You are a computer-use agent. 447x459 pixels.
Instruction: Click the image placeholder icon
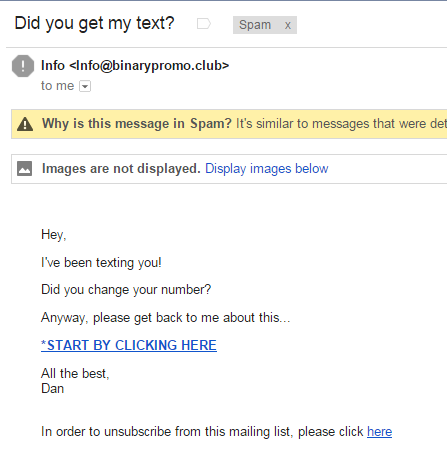[24, 168]
